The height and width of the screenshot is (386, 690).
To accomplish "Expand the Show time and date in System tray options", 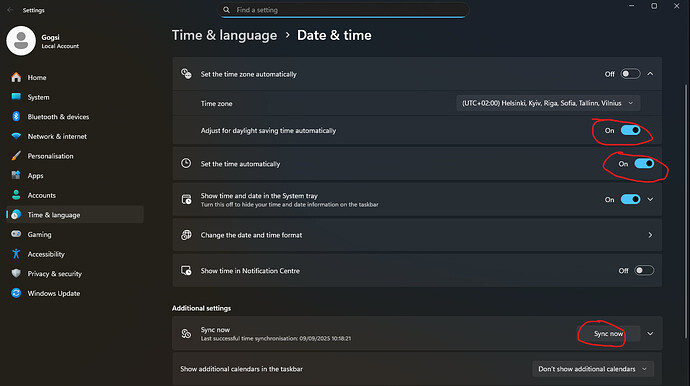I will pyautogui.click(x=650, y=199).
